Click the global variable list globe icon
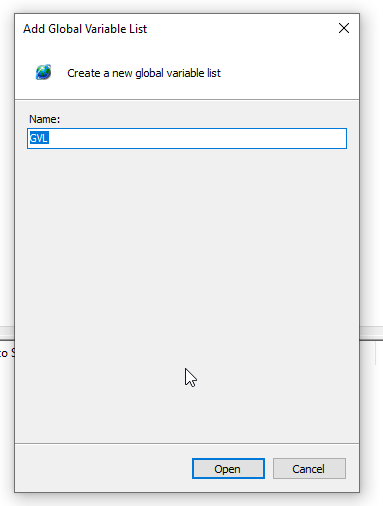Screen dimensions: 383x506 pyautogui.click(x=44, y=72)
